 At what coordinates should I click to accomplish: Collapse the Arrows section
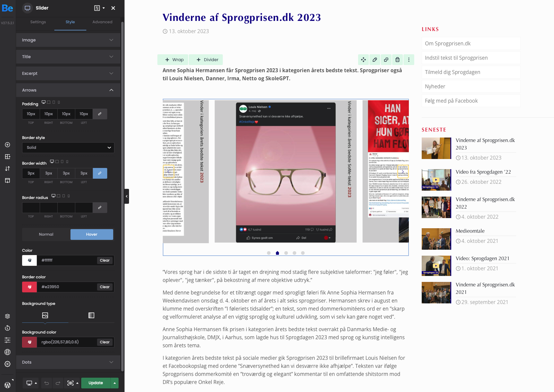coord(68,90)
